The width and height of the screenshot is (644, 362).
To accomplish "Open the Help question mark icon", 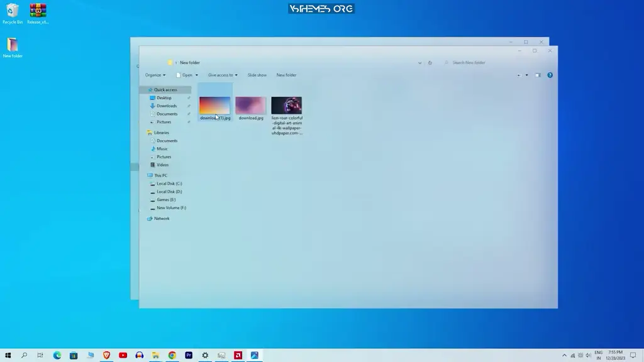I will (550, 74).
